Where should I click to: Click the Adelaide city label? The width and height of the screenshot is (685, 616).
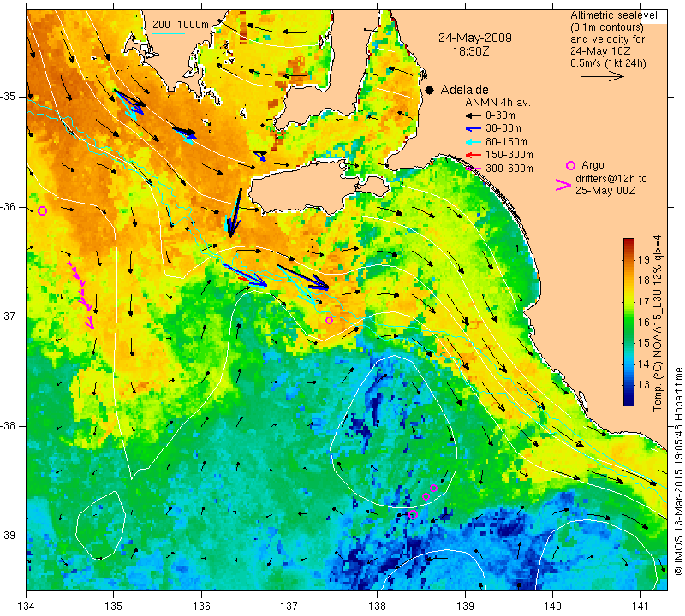tap(464, 90)
